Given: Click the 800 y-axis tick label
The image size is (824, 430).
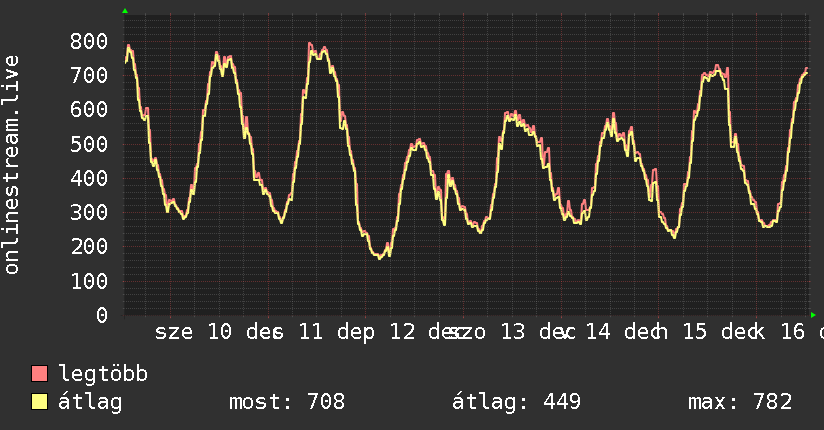Looking at the screenshot, I should (89, 41).
